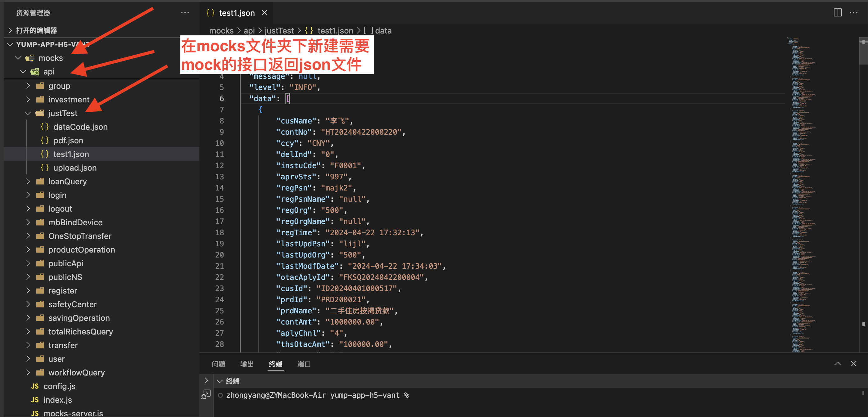868x417 pixels.
Task: Click the 资源管理器 explorer title
Action: click(x=33, y=13)
